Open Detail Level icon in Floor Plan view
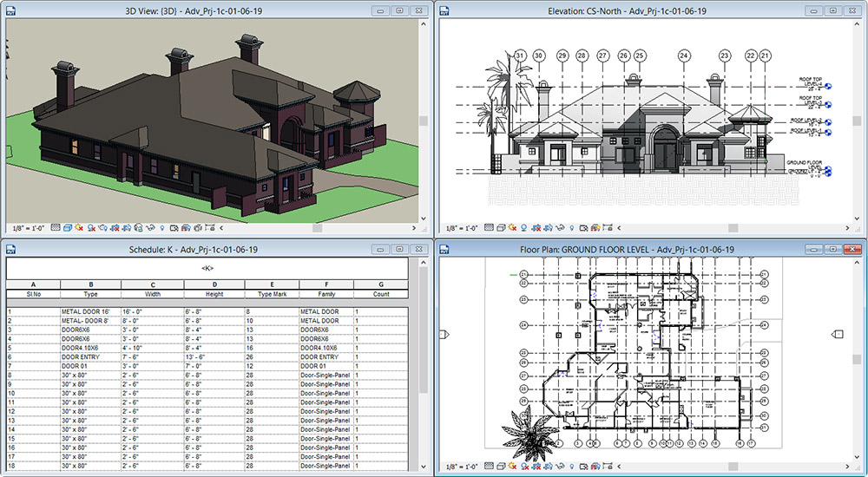The width and height of the screenshot is (868, 477). [x=488, y=467]
